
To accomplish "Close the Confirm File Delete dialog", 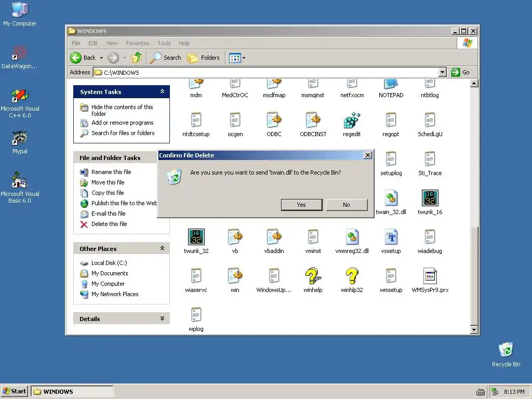I will tap(367, 155).
